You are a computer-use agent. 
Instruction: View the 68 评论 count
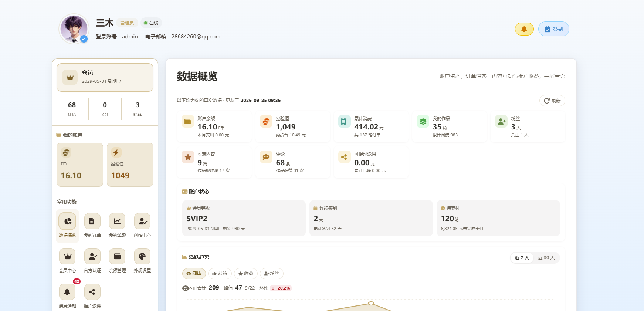[72, 109]
